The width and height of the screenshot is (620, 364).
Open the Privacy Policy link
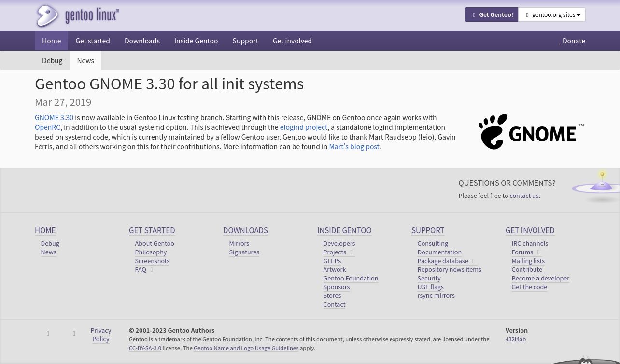(100, 335)
